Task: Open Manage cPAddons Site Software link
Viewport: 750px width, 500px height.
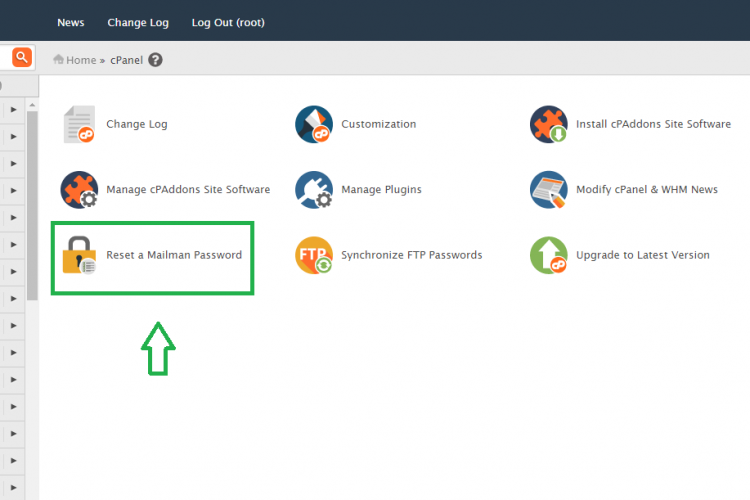Action: click(188, 189)
